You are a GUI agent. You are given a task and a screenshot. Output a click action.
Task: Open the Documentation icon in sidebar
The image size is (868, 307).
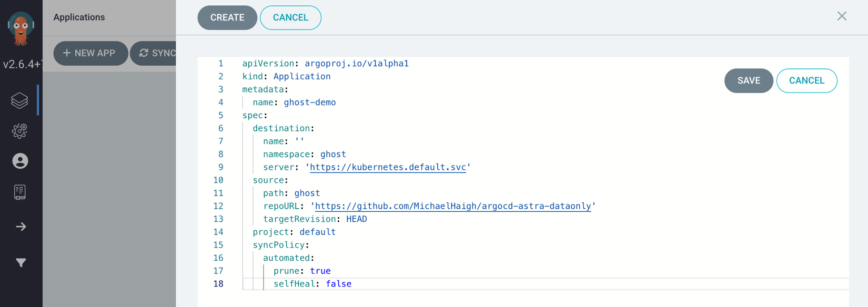tap(20, 192)
